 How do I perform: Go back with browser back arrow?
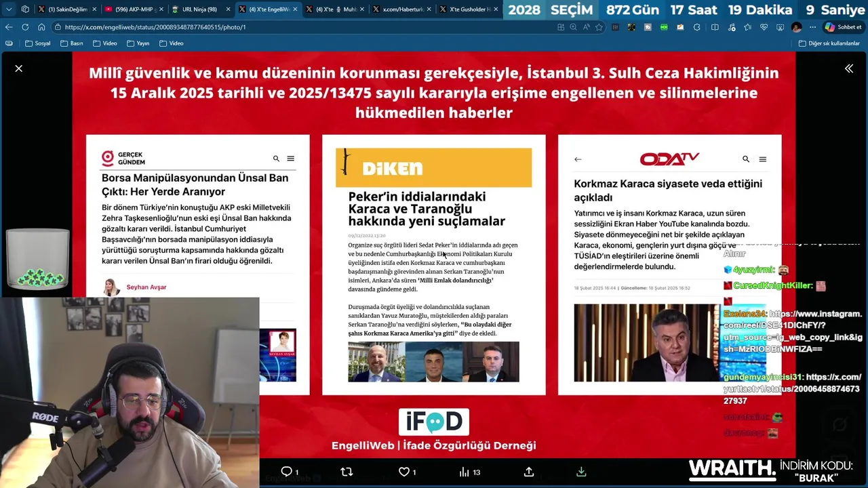point(9,27)
